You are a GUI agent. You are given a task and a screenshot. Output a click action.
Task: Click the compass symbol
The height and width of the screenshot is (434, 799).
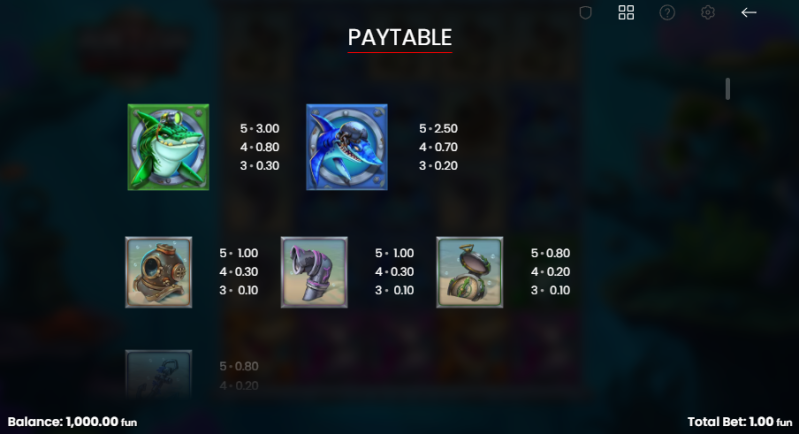[x=470, y=272]
